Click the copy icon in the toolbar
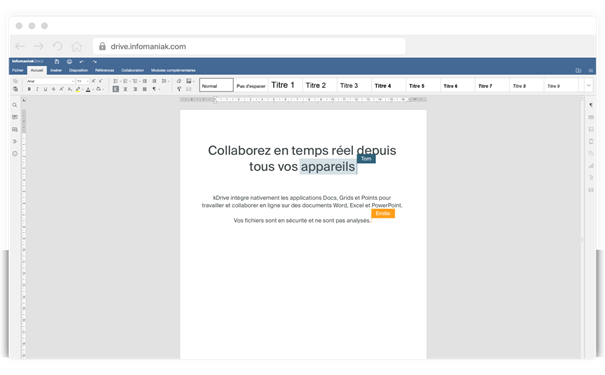 click(x=15, y=81)
